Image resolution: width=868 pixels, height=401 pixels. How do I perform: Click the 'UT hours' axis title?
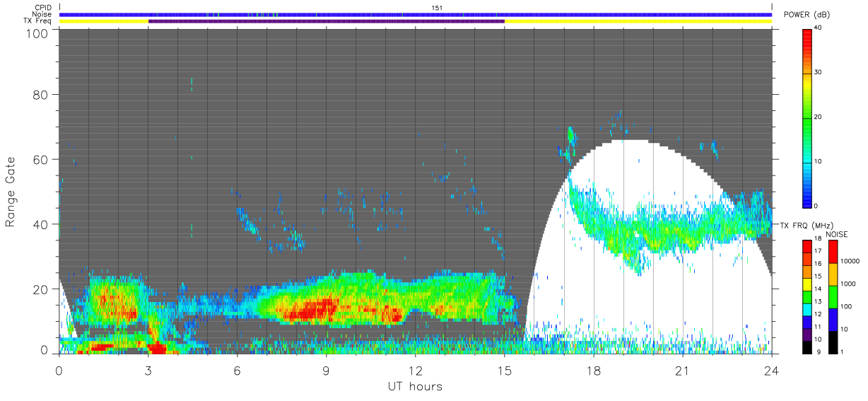[x=415, y=386]
